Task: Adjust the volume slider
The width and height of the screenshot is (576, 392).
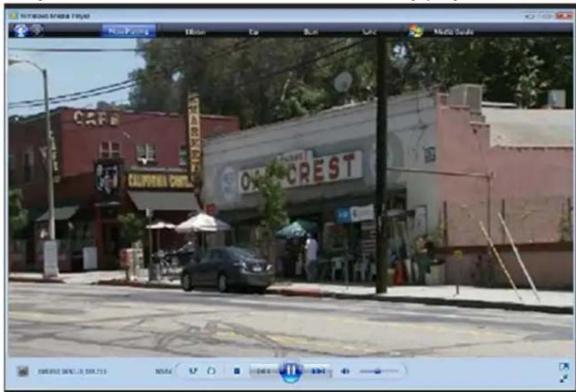Action: point(378,371)
